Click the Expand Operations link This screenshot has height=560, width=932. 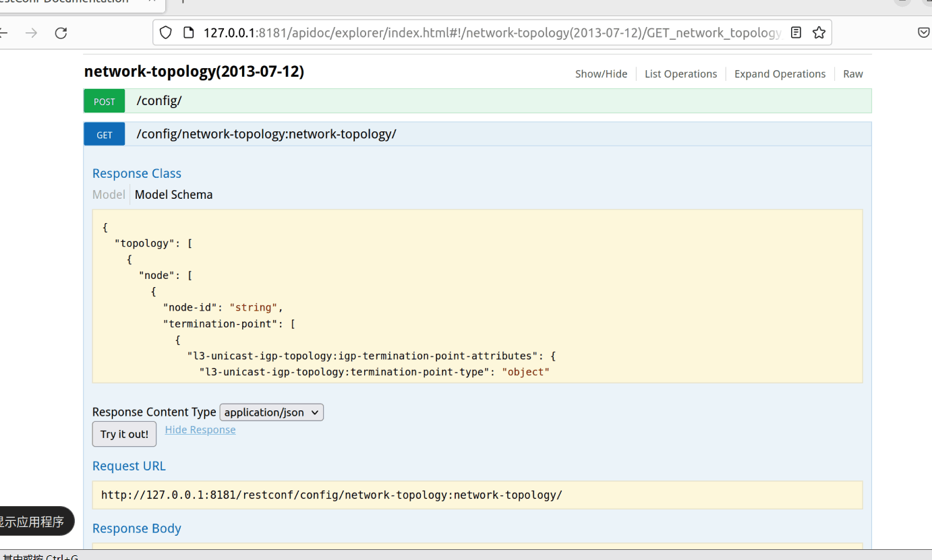(780, 74)
